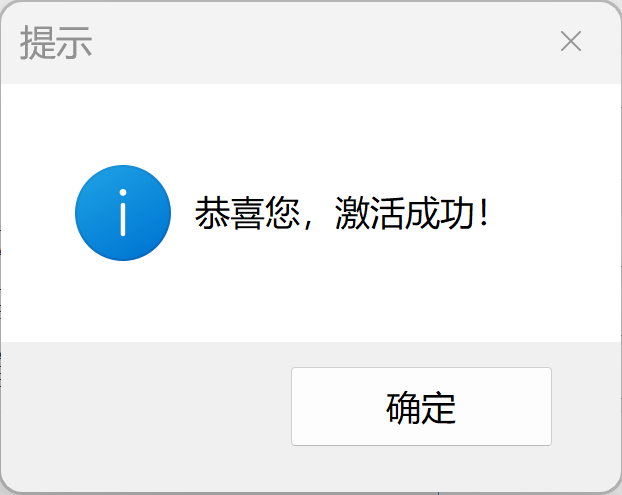Choose 确定 to close the notification
The image size is (622, 495).
click(421, 407)
